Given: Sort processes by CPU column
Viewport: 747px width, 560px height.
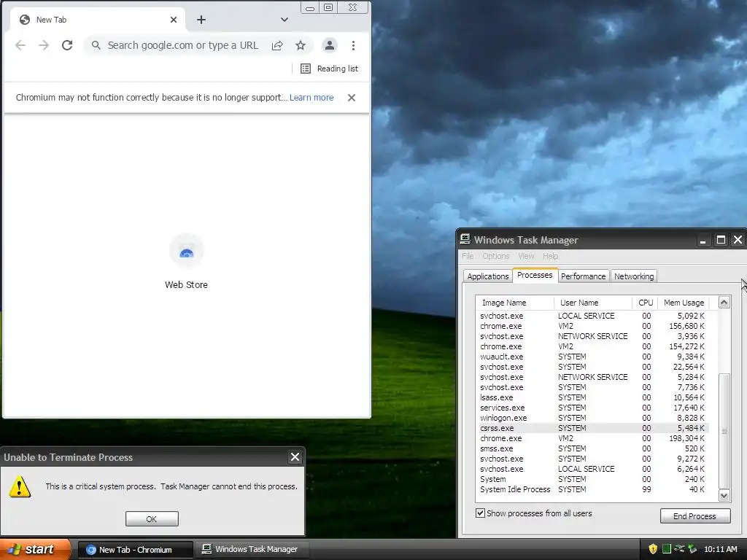Looking at the screenshot, I should pos(645,303).
